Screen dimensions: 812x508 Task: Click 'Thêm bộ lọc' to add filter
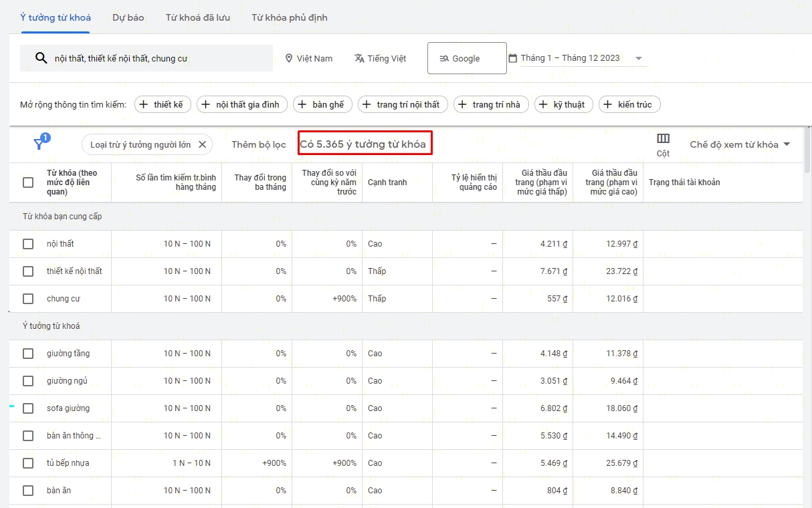(258, 144)
